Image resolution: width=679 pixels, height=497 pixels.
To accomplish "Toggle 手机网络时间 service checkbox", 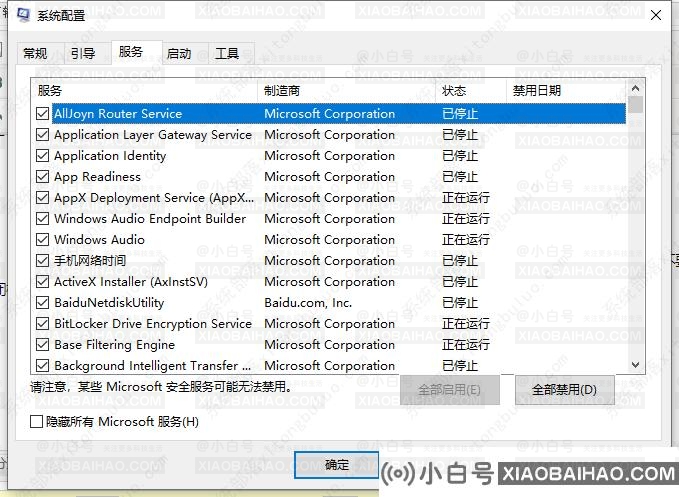I will 42,261.
